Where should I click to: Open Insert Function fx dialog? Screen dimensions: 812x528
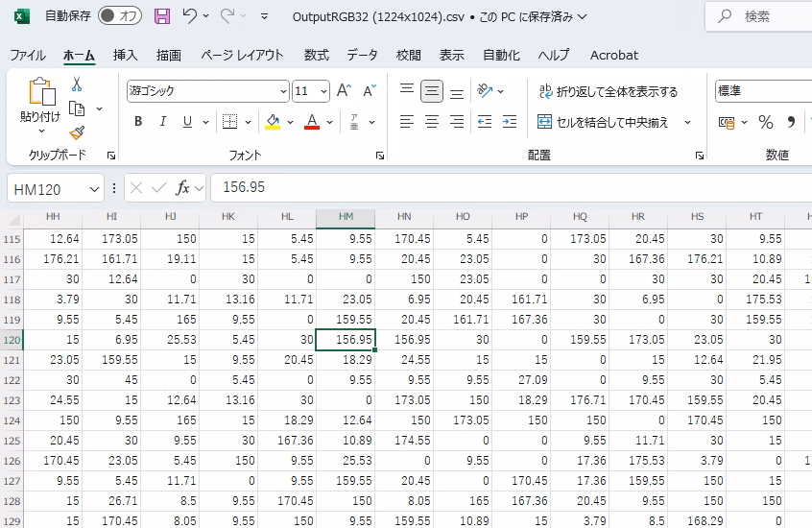coord(182,187)
